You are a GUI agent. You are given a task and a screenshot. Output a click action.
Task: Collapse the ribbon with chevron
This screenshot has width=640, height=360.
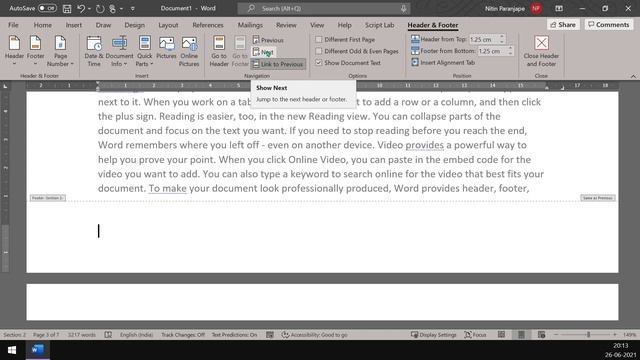click(633, 76)
